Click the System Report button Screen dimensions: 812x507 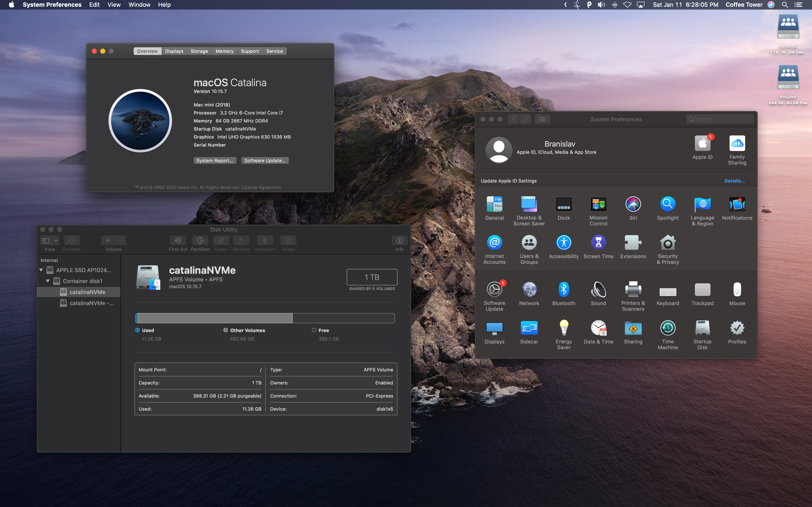click(215, 161)
